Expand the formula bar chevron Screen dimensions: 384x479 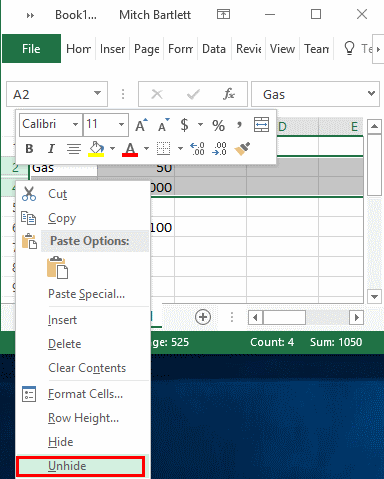pos(371,94)
